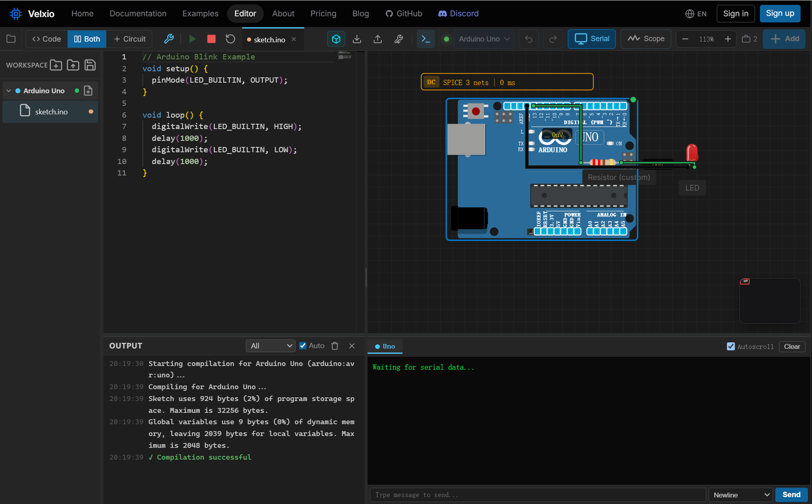This screenshot has height=504, width=812.
Task: Stop the simulation with the red square
Action: tap(211, 39)
